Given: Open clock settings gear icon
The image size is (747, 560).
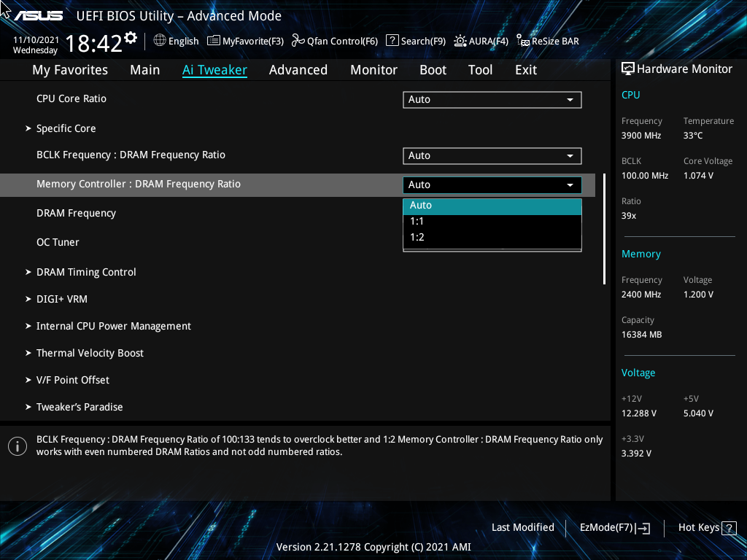Looking at the screenshot, I should pos(131,38).
